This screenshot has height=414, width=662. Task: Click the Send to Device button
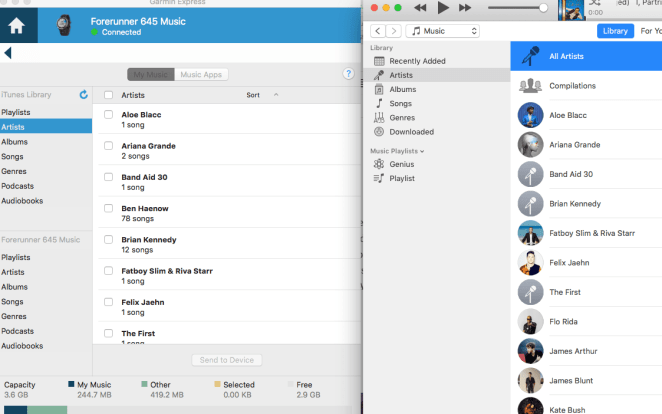[x=227, y=360]
